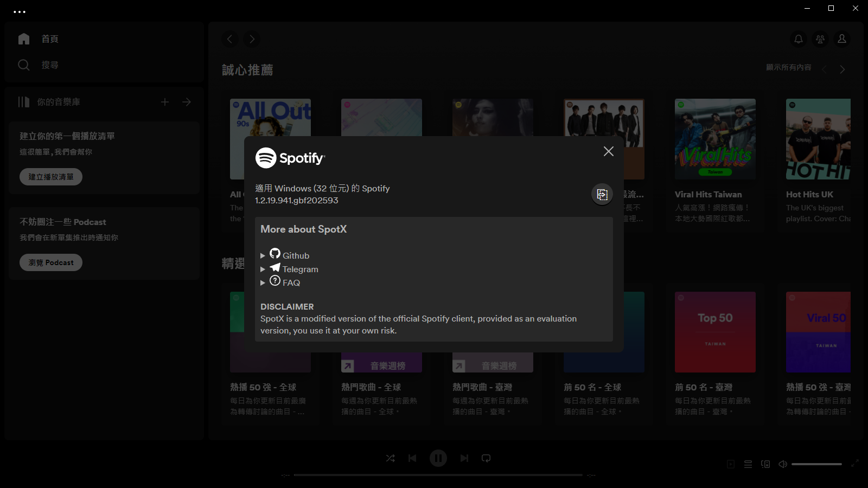Pause playback button
This screenshot has height=488, width=868.
(x=438, y=458)
